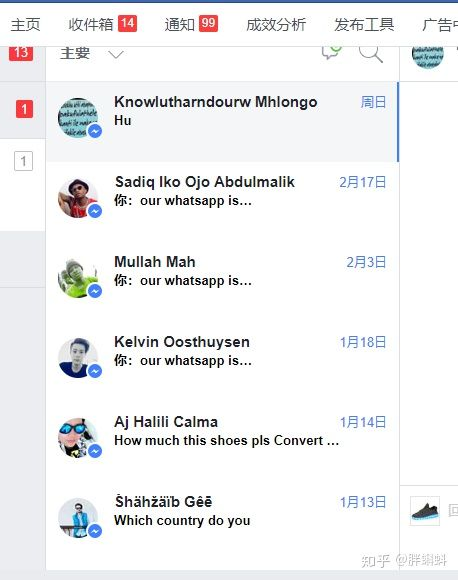Screen dimensions: 458x580
Task: Open the 成效分析 tab
Action: click(x=276, y=25)
